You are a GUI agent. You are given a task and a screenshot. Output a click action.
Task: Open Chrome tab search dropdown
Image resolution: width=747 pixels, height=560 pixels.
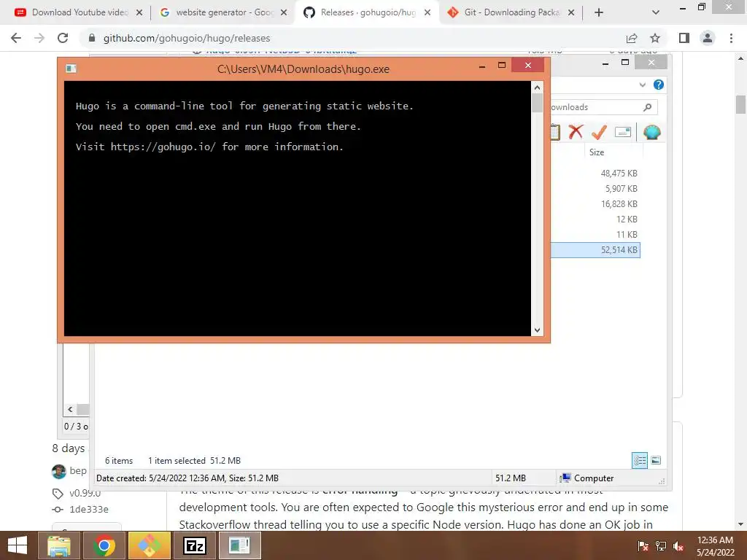656,12
